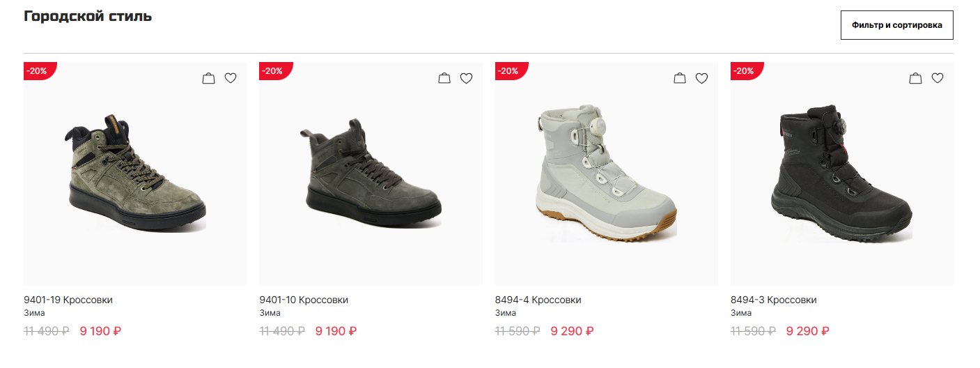Viewport: 980px width, 368px height.
Task: Click the -20% badge on first product
Action: pos(38,71)
